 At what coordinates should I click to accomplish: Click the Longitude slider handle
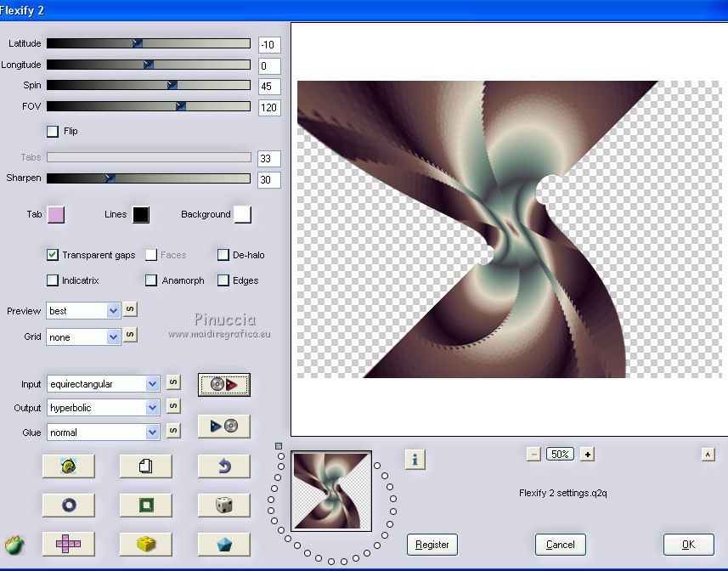click(x=148, y=64)
